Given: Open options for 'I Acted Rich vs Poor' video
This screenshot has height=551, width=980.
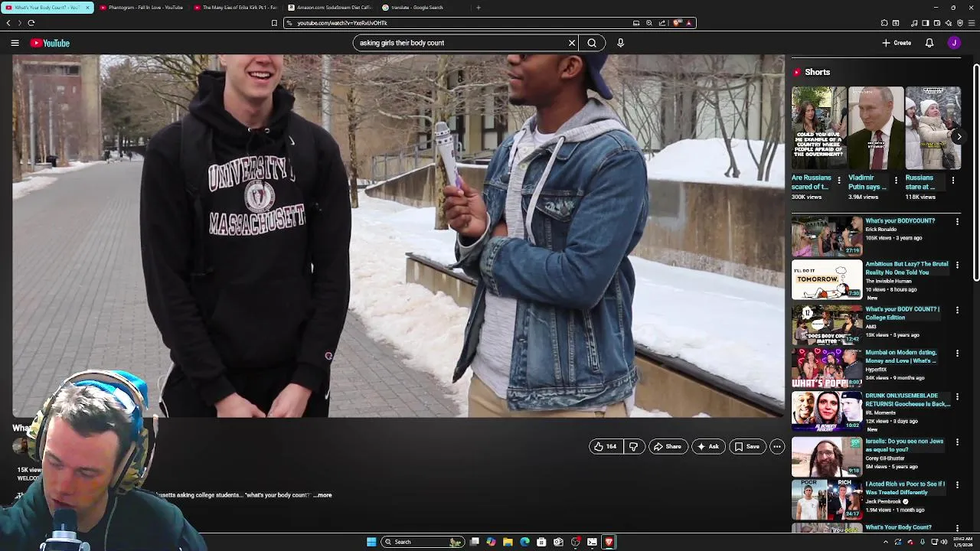Looking at the screenshot, I should coord(957,484).
